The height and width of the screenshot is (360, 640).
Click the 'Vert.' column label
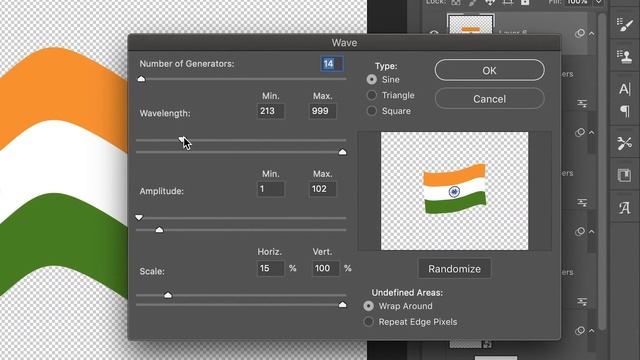tap(322, 252)
